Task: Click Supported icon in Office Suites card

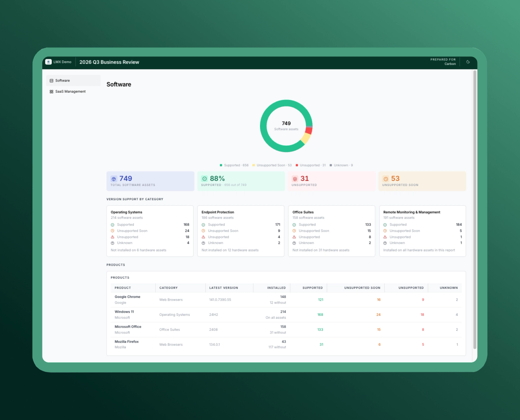Action: tap(294, 225)
